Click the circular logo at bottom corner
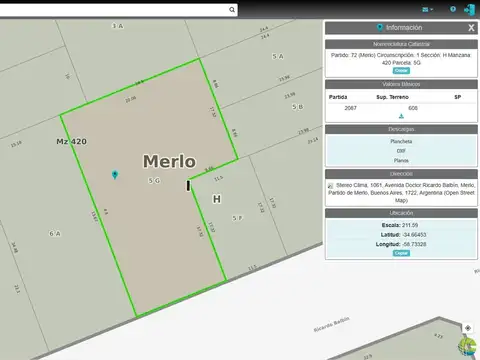 coord(468,347)
